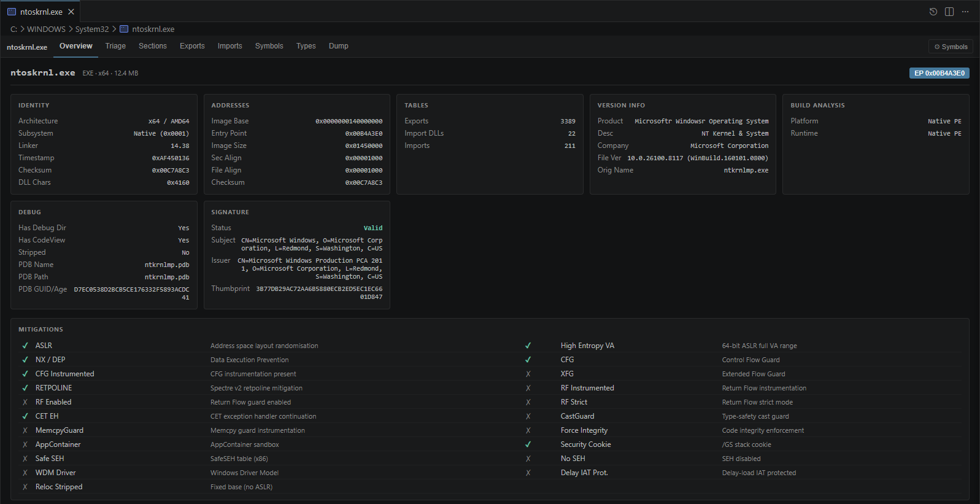Viewport: 980px width, 504px height.
Task: Click the Imports count 211
Action: pyautogui.click(x=570, y=146)
